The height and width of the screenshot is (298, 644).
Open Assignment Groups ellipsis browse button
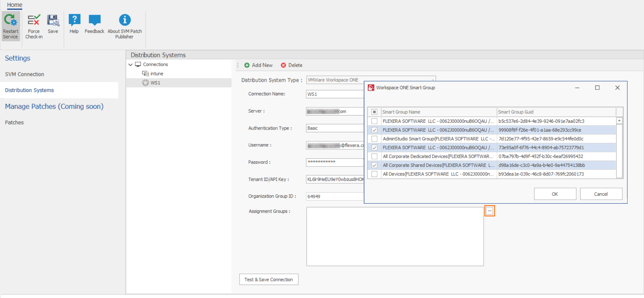(490, 211)
